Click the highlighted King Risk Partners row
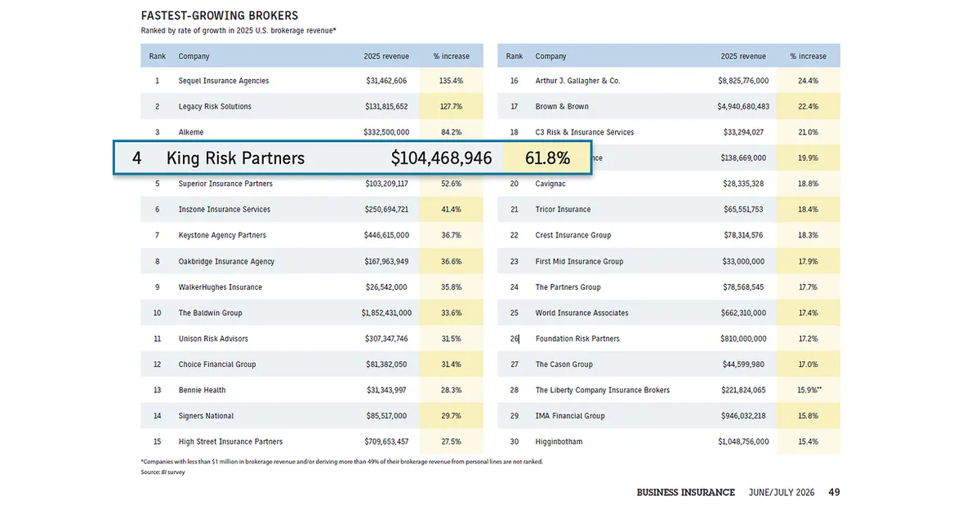This screenshot has width=980, height=514. 353,158
